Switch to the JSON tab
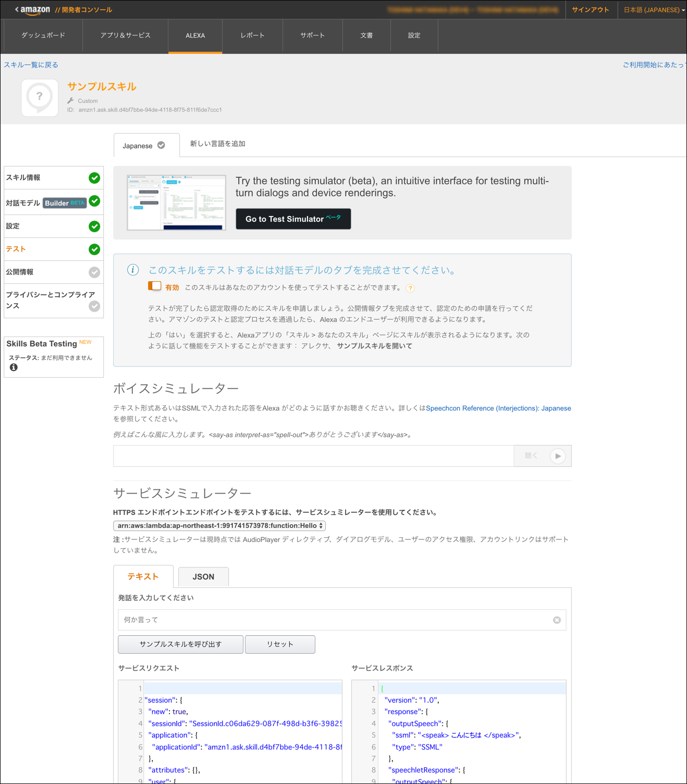This screenshot has height=784, width=687. click(203, 576)
